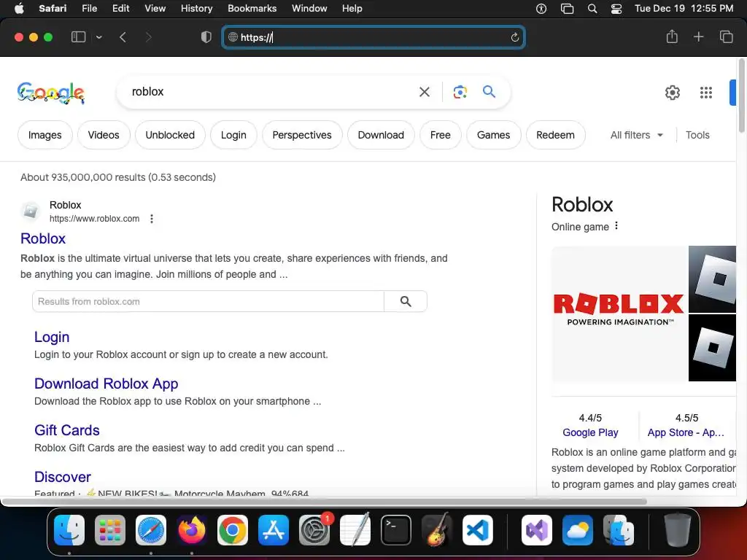Select the Login filter chip
This screenshot has width=747, height=560.
pos(233,135)
